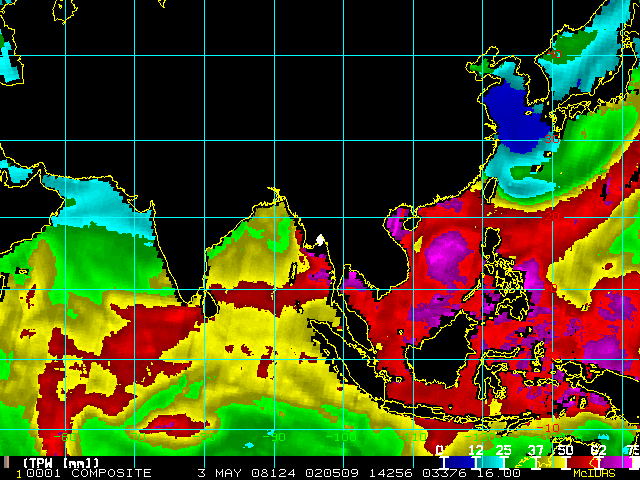Viewport: 640px width, 480px height.
Task: Click the McIDAS label in the status line
Action: point(594,473)
